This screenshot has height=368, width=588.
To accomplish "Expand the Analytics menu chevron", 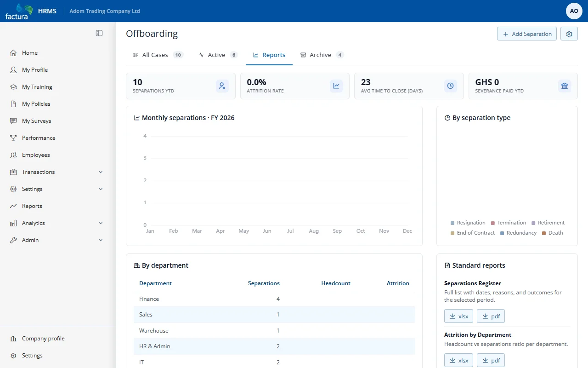I will pyautogui.click(x=101, y=223).
